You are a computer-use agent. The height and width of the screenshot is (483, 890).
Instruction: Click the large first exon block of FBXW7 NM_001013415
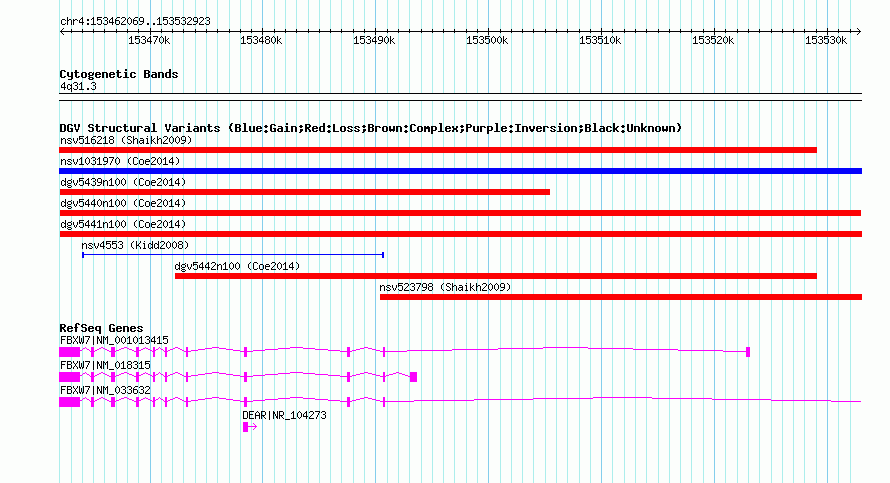point(69,352)
